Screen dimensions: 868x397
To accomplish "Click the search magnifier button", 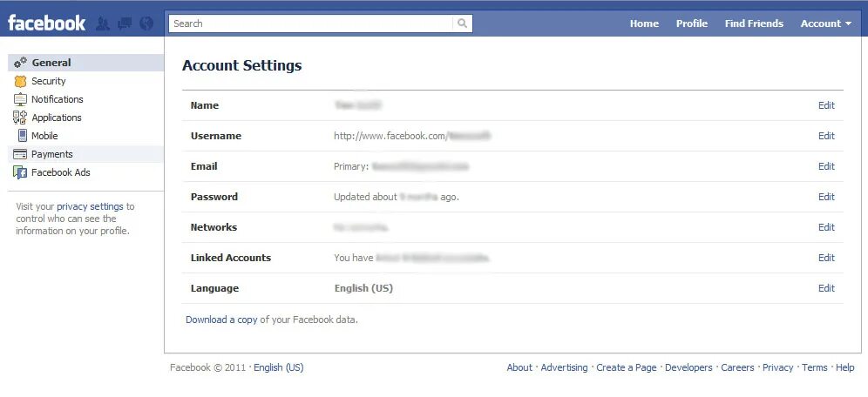I will coord(462,24).
